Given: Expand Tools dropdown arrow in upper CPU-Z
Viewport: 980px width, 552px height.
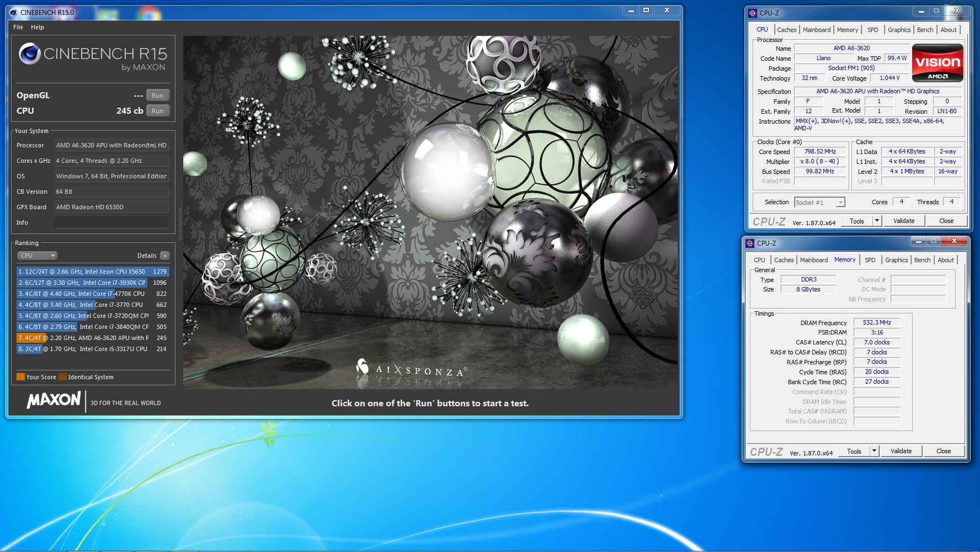Looking at the screenshot, I should (x=877, y=221).
